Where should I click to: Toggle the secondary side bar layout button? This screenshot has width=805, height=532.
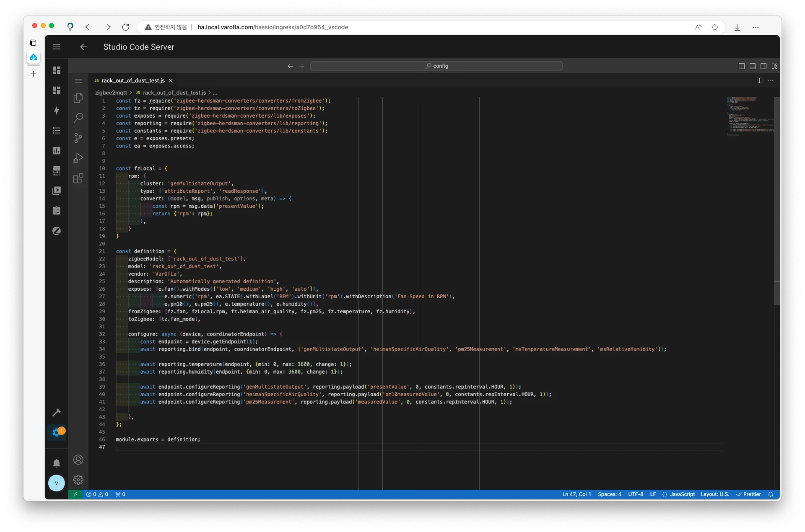763,66
